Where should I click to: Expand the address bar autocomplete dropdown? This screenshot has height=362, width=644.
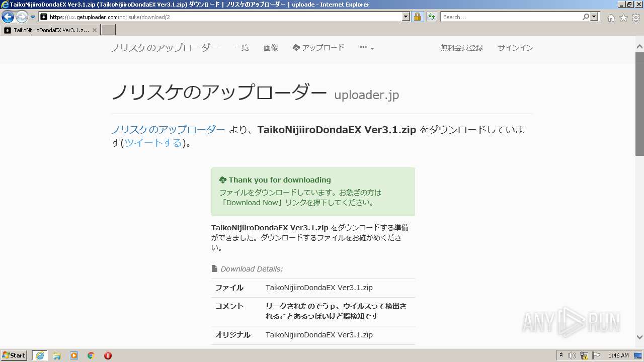coord(406,17)
